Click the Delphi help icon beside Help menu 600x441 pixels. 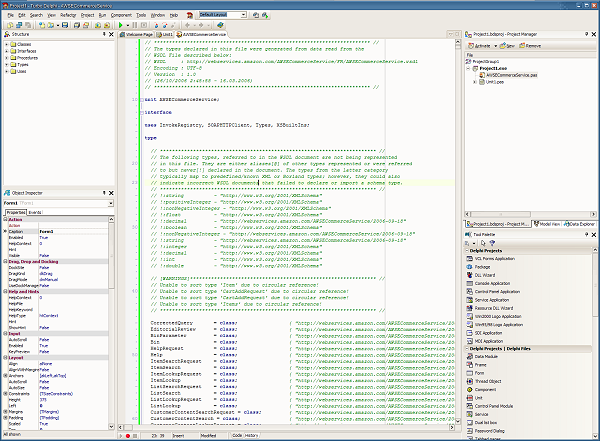point(190,16)
